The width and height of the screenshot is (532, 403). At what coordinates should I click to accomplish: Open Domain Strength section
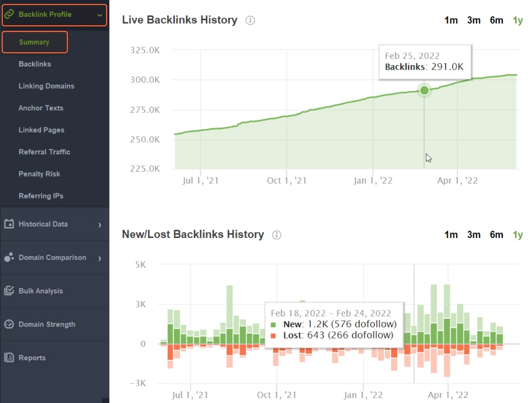(47, 324)
